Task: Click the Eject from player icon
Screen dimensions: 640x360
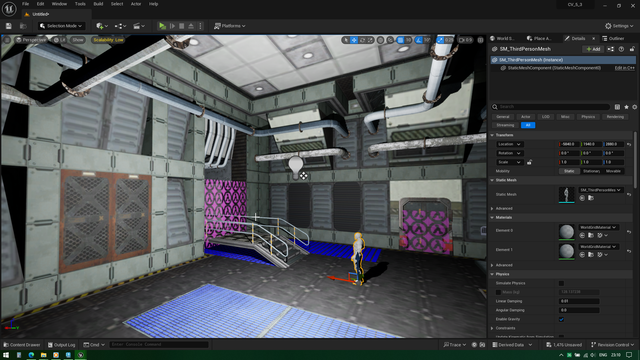Action: (x=191, y=26)
